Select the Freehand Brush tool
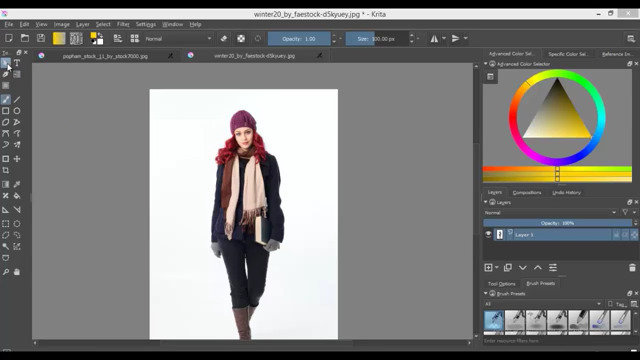The width and height of the screenshot is (640, 360). (x=6, y=100)
